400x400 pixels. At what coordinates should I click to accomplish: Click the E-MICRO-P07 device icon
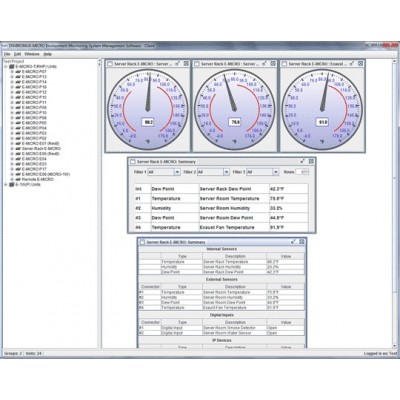(18, 72)
